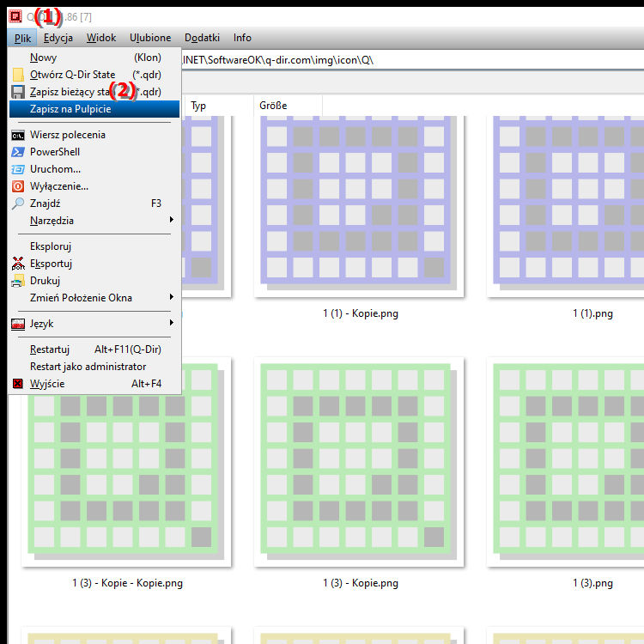Image resolution: width=644 pixels, height=644 pixels.
Task: Choose Restart jako administrator
Action: click(94, 367)
